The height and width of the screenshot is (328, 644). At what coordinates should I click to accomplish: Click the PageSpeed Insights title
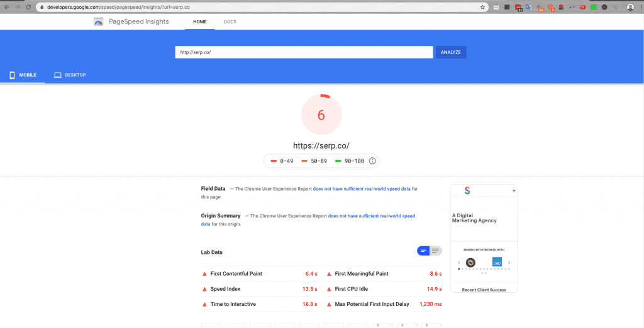[x=139, y=22]
